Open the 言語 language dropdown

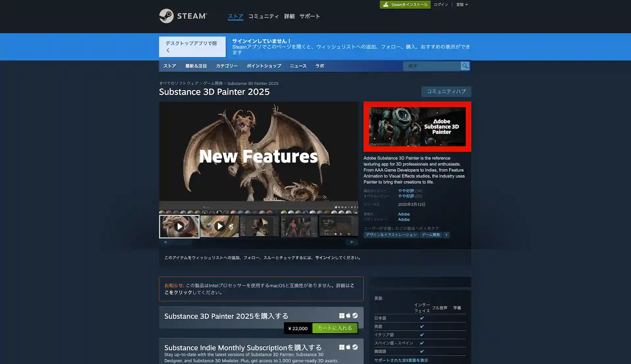click(x=462, y=5)
